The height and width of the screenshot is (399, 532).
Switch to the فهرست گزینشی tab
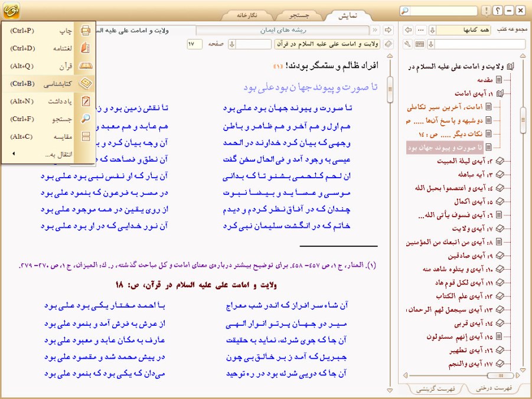[x=435, y=388]
